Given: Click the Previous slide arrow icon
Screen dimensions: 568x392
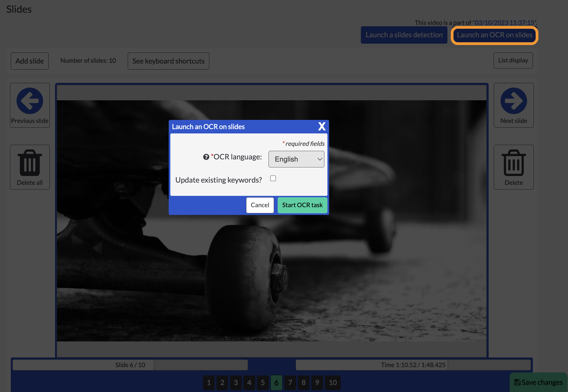Looking at the screenshot, I should click(30, 101).
